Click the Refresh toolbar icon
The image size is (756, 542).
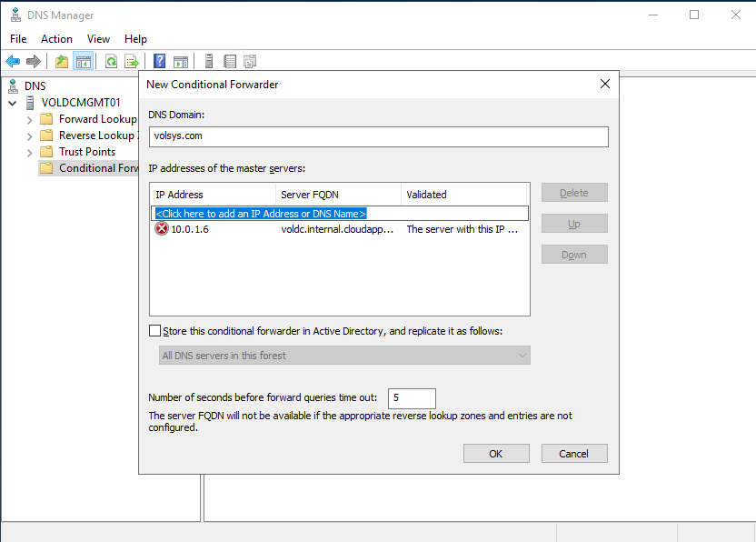tap(111, 62)
